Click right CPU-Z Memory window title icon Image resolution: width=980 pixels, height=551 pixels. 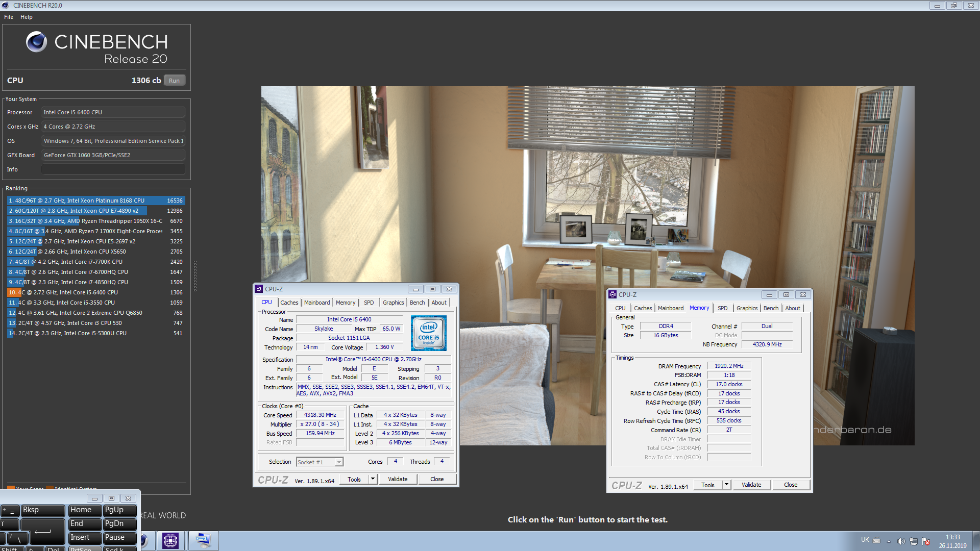coord(612,294)
